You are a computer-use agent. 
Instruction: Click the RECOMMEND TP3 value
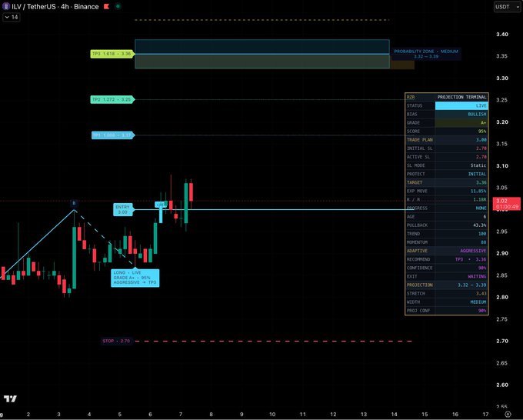click(470, 259)
